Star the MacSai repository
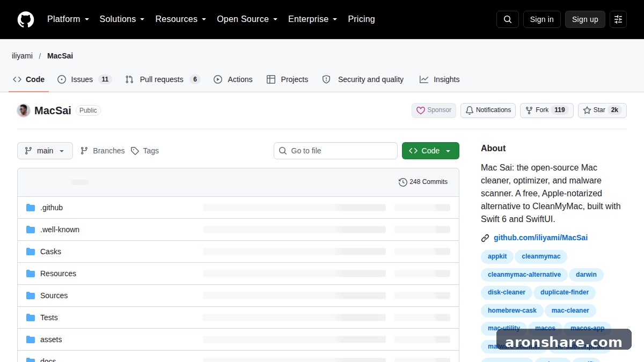 pyautogui.click(x=602, y=110)
